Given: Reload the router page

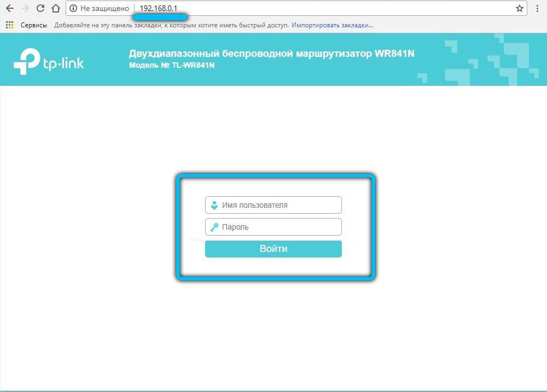Looking at the screenshot, I should coord(40,8).
